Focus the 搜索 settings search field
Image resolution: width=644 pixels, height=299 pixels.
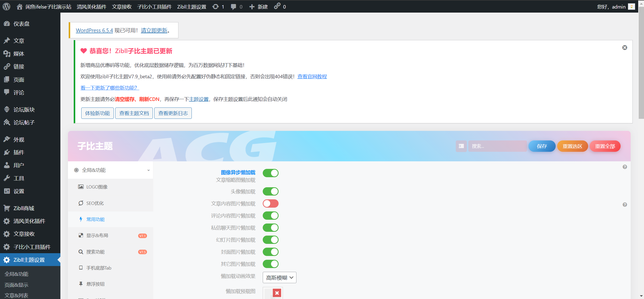(x=497, y=146)
